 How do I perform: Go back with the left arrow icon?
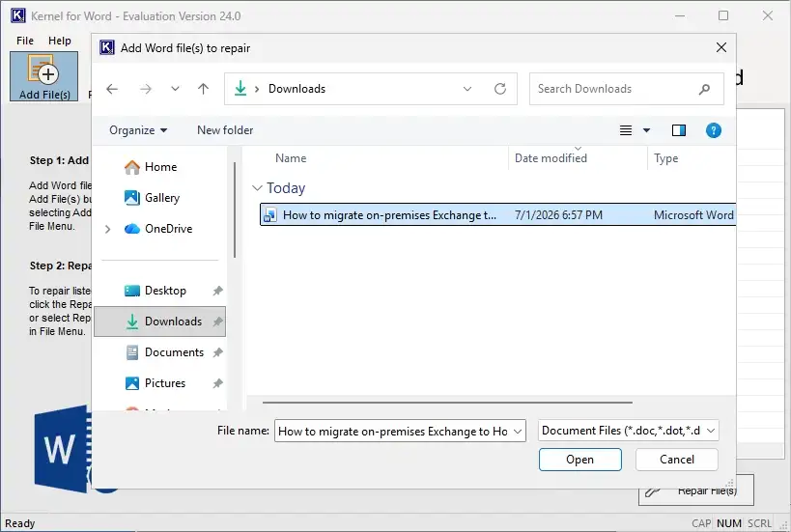pyautogui.click(x=112, y=89)
